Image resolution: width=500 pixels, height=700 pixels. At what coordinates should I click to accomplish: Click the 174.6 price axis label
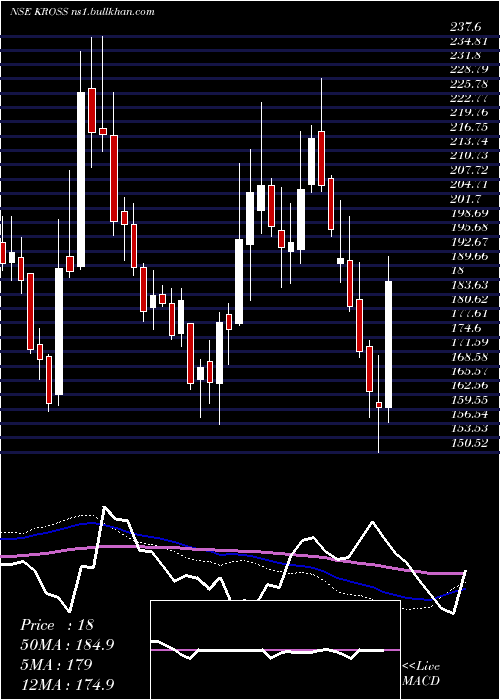[466, 328]
